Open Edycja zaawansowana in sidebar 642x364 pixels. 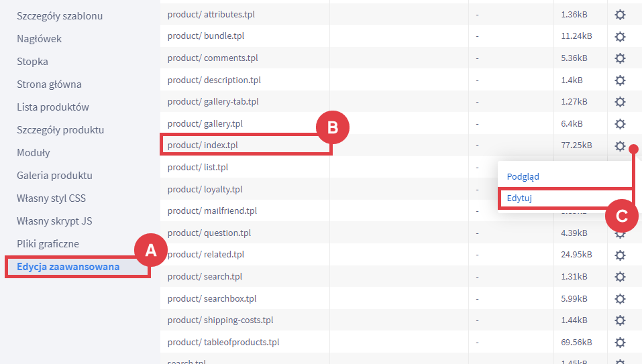tap(68, 267)
